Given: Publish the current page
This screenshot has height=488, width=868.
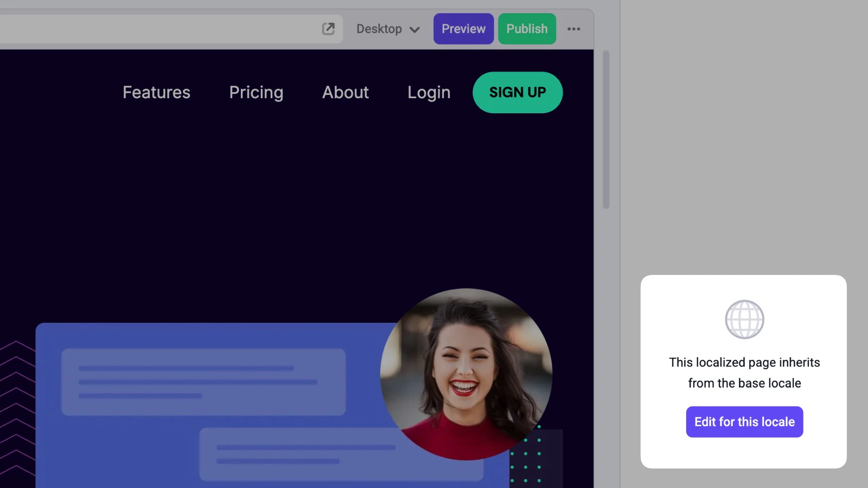Looking at the screenshot, I should coord(527,29).
